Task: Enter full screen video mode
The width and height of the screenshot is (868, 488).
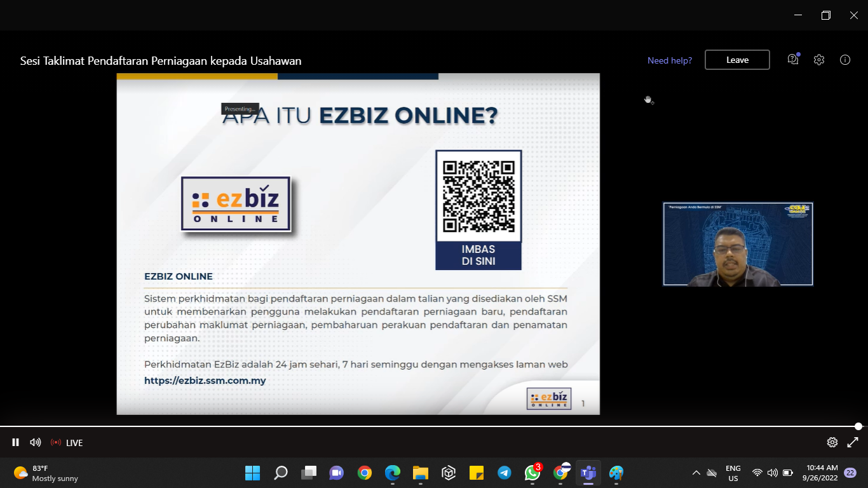Action: point(853,442)
